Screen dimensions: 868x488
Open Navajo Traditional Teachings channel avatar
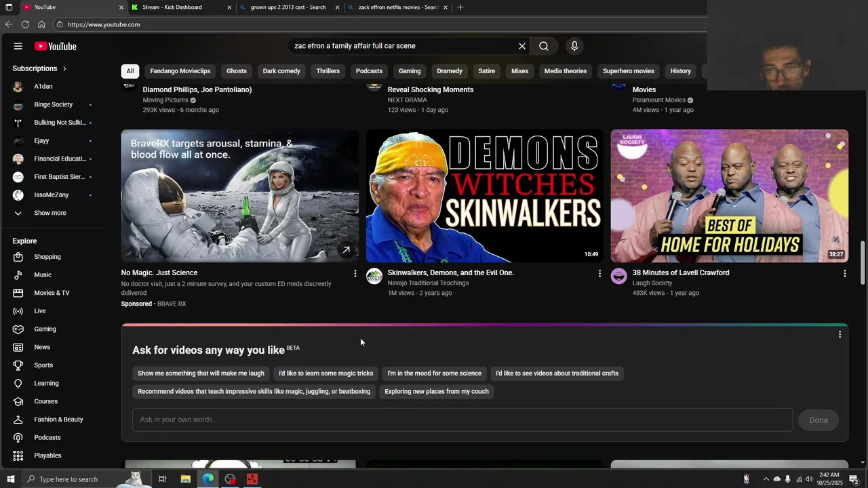click(374, 276)
